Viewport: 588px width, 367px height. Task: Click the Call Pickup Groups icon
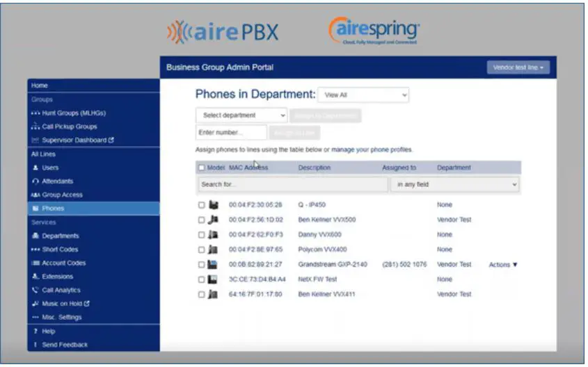point(35,127)
